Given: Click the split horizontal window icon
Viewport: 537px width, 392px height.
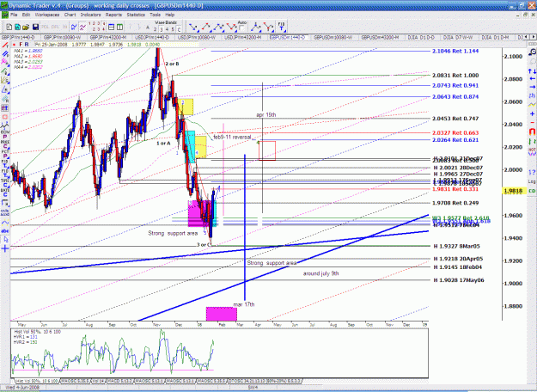Looking at the screenshot, I should 112,27.
